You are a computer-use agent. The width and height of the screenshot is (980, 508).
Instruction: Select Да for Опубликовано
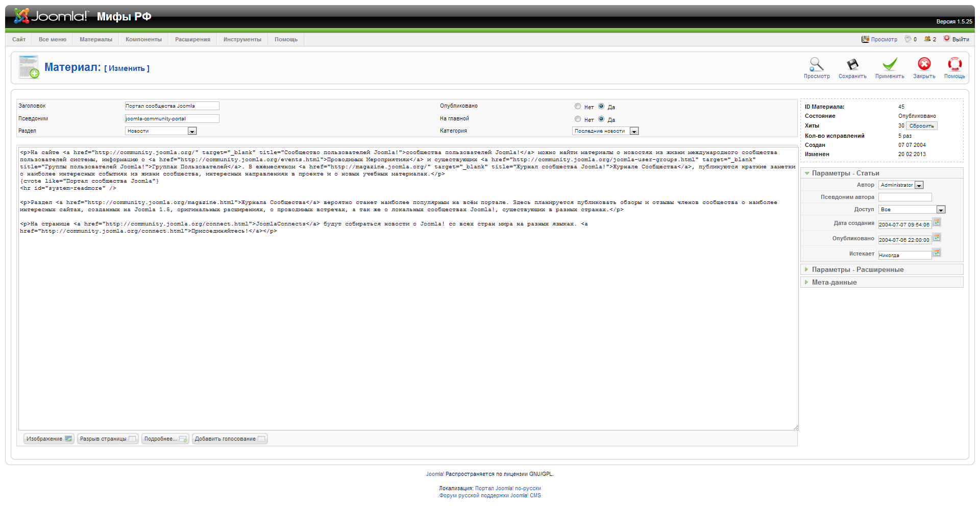click(601, 106)
